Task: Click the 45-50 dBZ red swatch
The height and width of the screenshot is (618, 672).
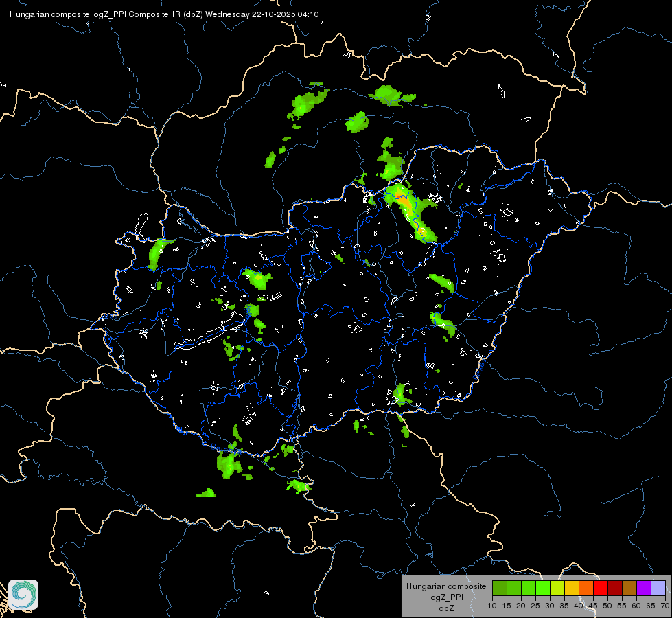Action: coord(601,588)
